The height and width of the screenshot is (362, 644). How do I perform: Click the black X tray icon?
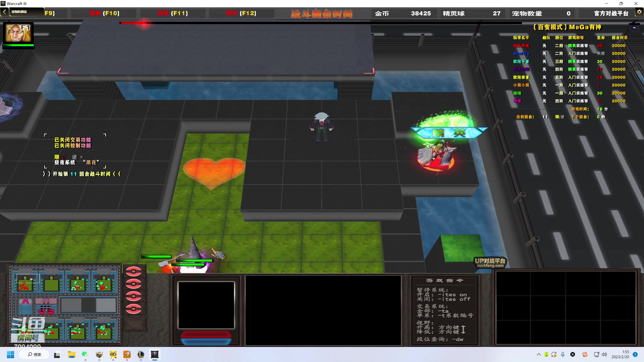click(x=573, y=354)
